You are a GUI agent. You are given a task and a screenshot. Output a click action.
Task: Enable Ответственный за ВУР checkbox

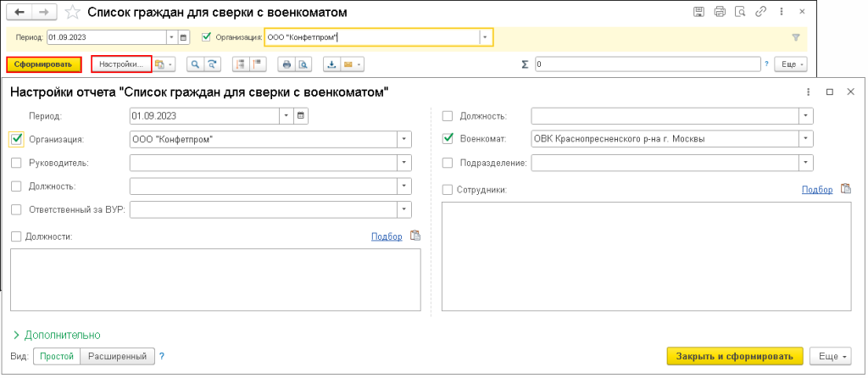point(16,209)
